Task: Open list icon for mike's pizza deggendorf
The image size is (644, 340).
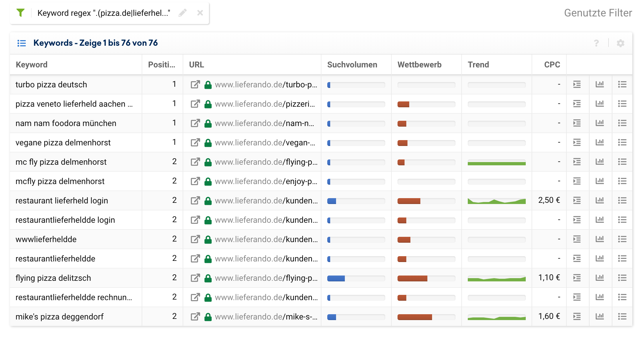Action: [x=622, y=317]
